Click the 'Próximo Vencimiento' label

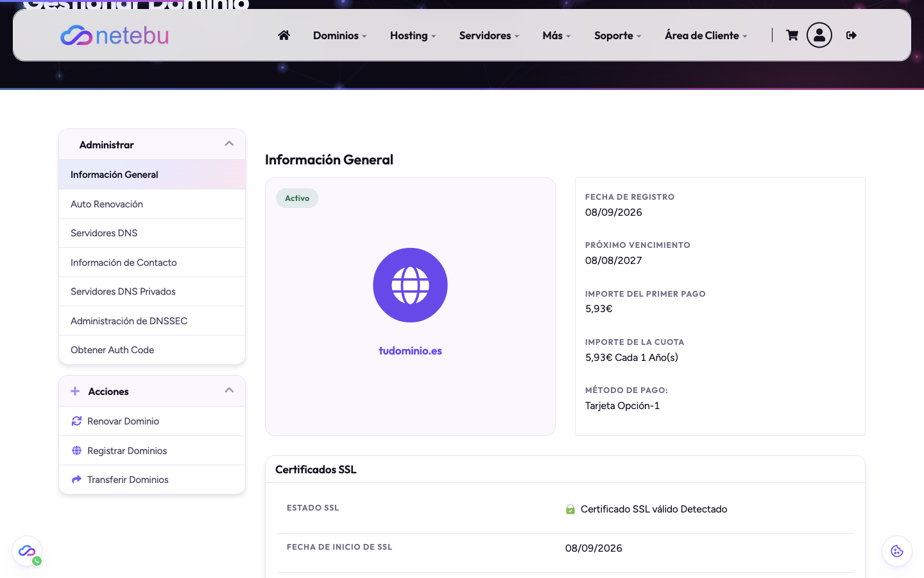click(x=638, y=245)
